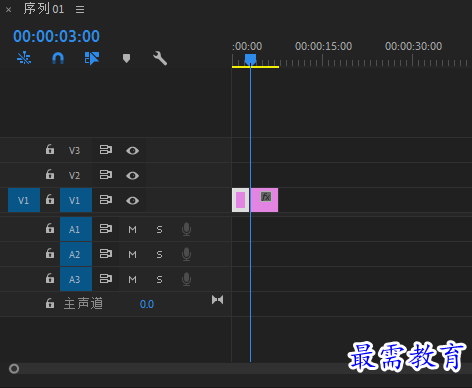
Task: Toggle A2 track targeting button
Action: 76,254
